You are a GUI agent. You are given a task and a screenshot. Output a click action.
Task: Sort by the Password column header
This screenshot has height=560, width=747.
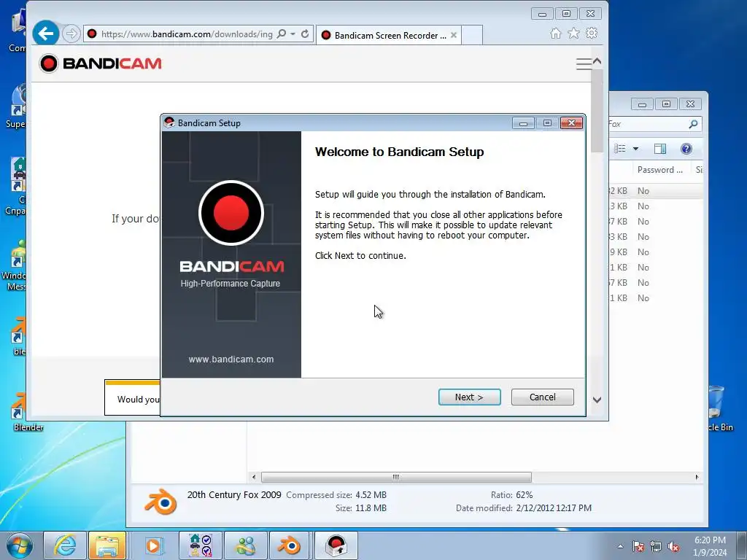[x=659, y=170]
